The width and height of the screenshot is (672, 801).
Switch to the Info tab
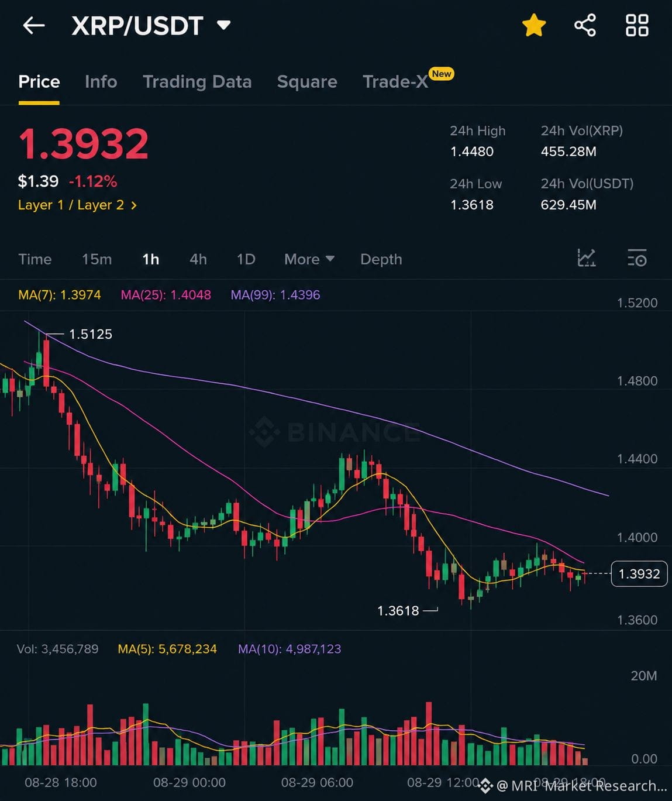point(101,81)
